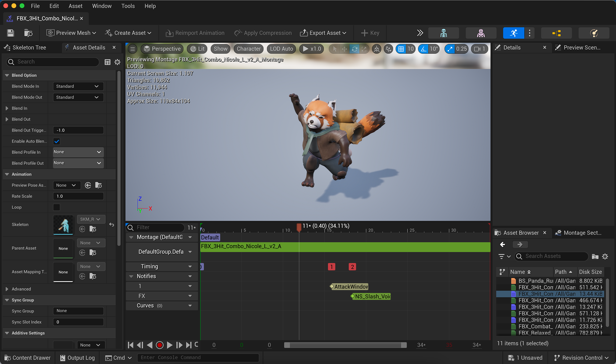Open the Physics asset mode icon
The width and height of the screenshot is (616, 364).
click(x=594, y=33)
